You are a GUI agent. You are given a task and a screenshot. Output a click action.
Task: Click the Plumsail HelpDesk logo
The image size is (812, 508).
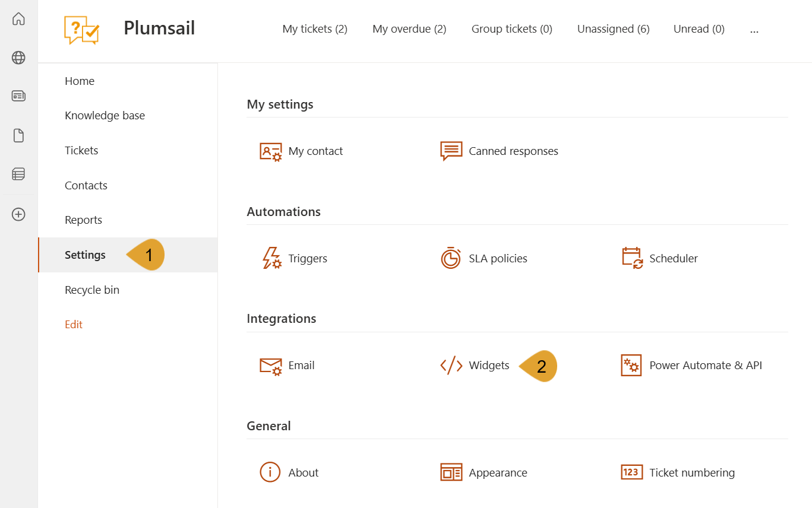coord(81,30)
